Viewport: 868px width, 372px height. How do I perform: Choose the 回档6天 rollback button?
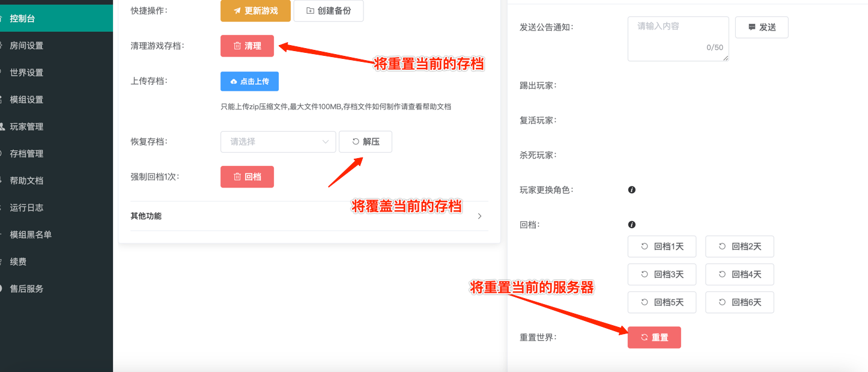[739, 302]
